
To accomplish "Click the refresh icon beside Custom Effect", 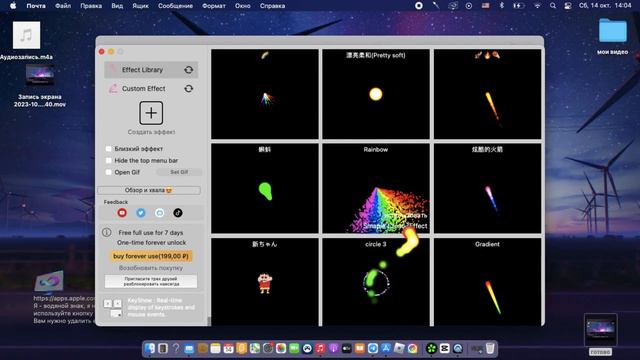I will coord(189,89).
